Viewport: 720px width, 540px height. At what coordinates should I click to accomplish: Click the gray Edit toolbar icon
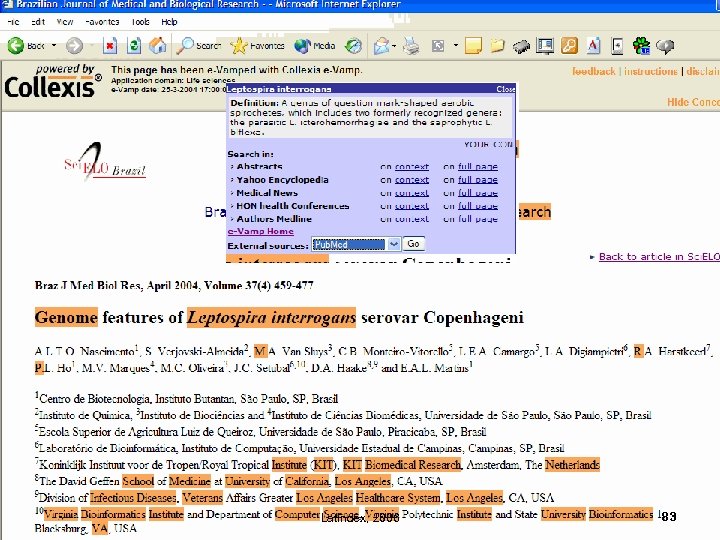[438, 46]
